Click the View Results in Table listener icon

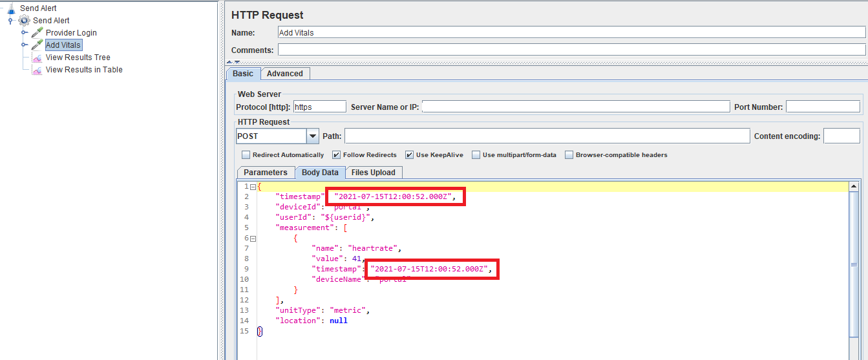[x=37, y=70]
